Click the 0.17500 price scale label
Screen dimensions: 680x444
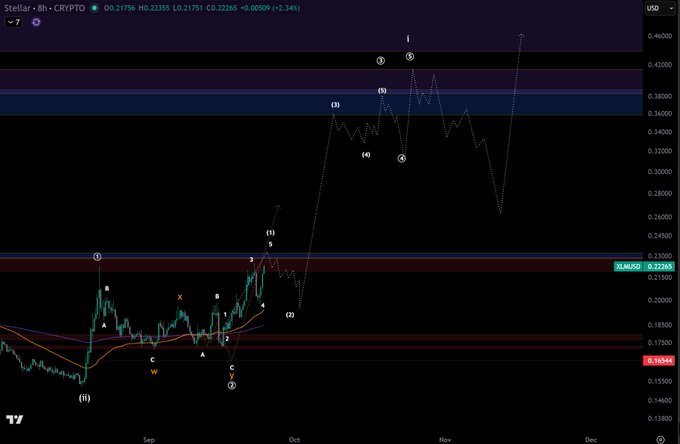click(x=660, y=343)
